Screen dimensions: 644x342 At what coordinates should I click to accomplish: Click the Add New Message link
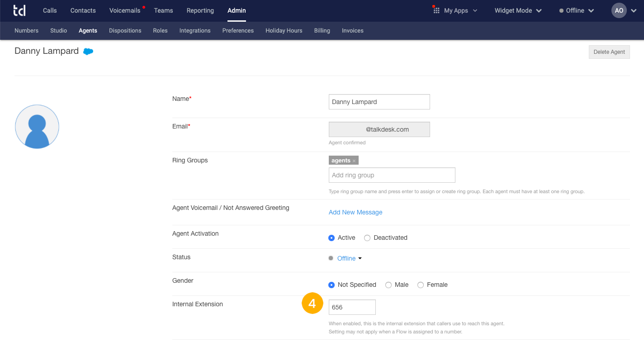355,212
